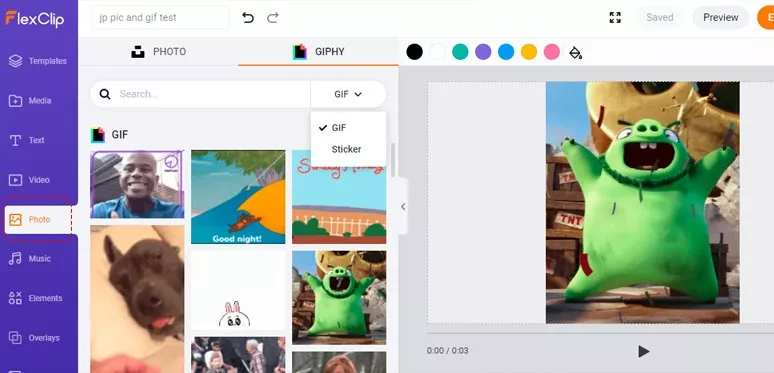Select the crowd scene GIF thumbnail

pos(238,355)
